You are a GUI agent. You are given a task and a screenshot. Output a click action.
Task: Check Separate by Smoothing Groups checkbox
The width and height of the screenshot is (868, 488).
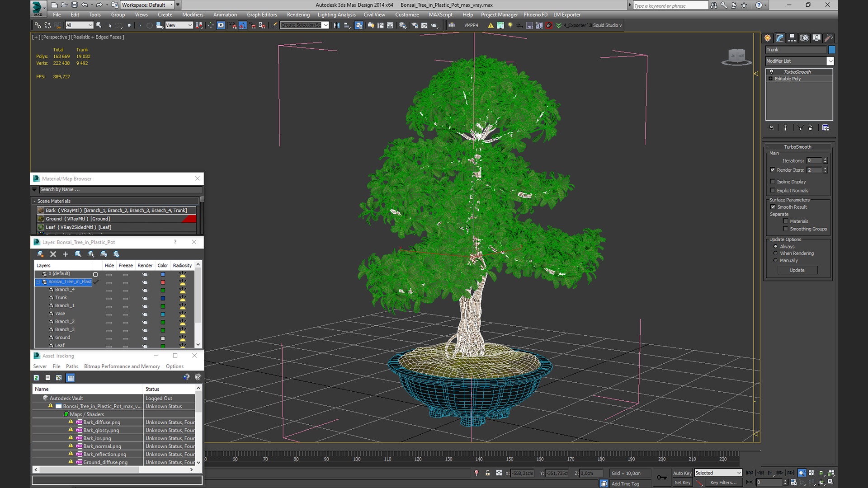pos(786,229)
